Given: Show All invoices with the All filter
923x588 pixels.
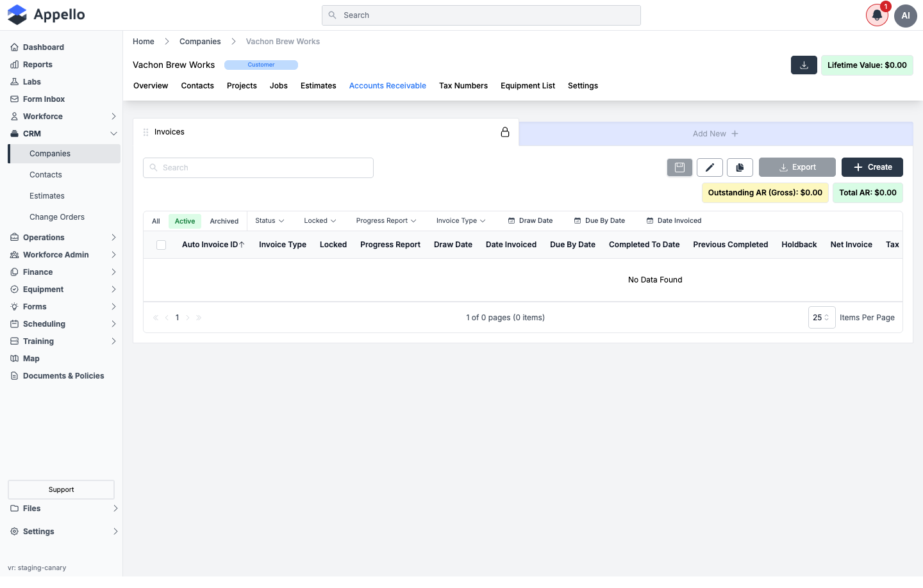Looking at the screenshot, I should click(156, 221).
